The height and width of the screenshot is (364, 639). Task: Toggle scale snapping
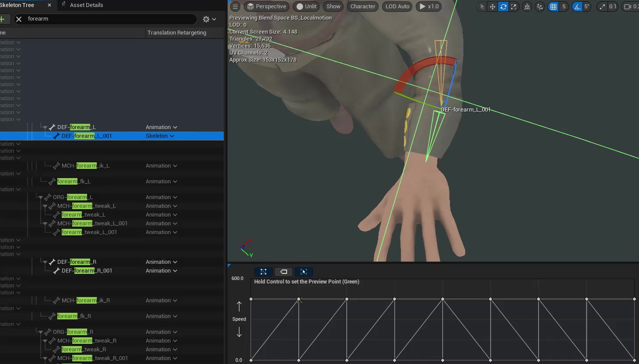coord(602,7)
